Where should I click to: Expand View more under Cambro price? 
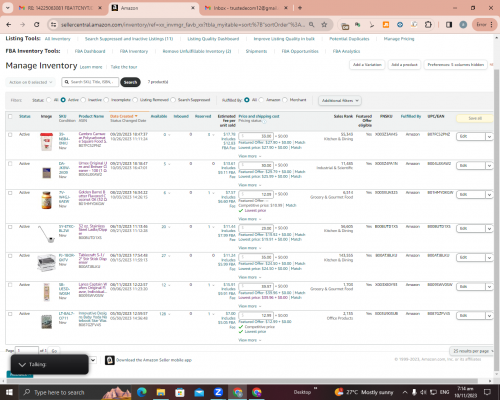(249, 156)
